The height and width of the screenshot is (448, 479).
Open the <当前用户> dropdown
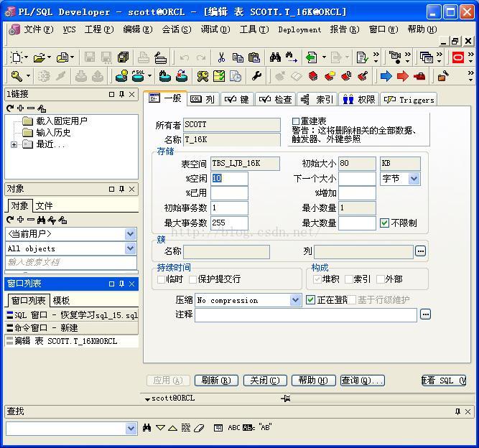pyautogui.click(x=130, y=234)
